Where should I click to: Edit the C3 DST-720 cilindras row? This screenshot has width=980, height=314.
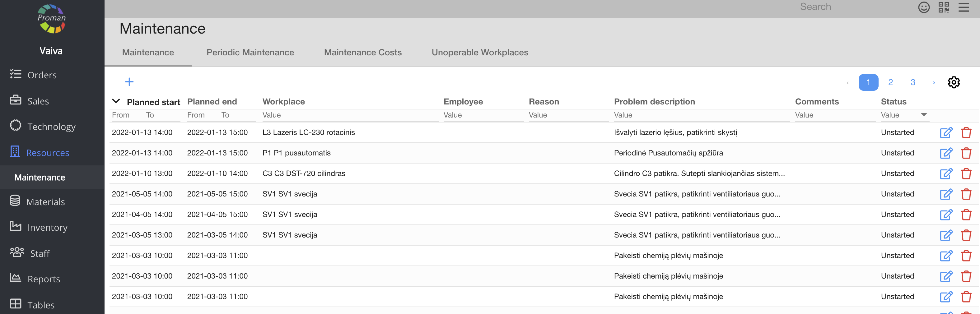tap(946, 174)
